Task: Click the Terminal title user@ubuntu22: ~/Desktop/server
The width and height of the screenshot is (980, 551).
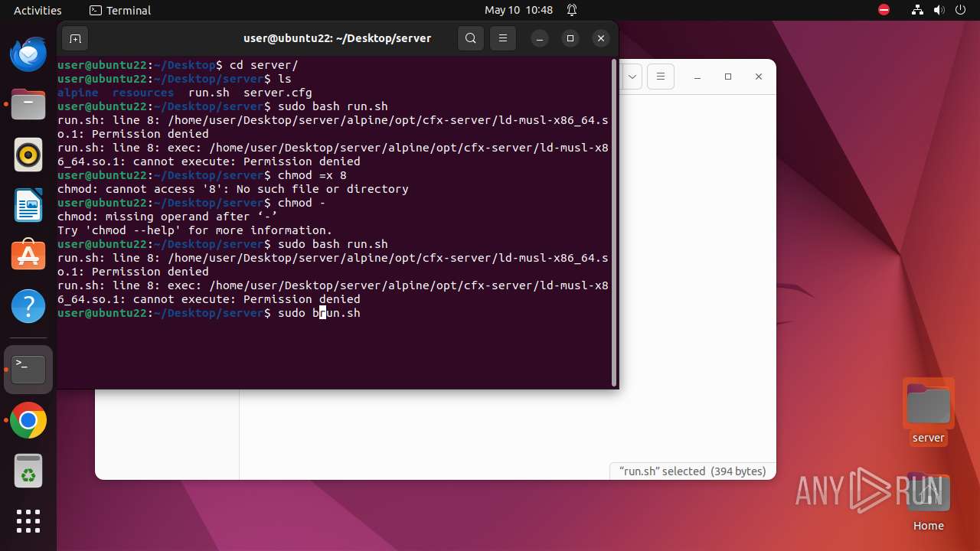Action: [337, 38]
